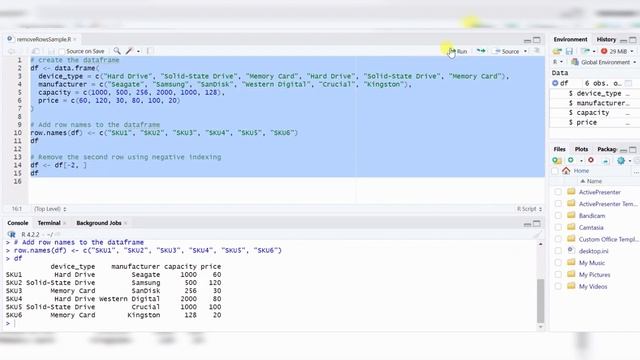Check the Custom Office Templates checkbox
Viewport: 640px width, 360px height.
point(558,239)
